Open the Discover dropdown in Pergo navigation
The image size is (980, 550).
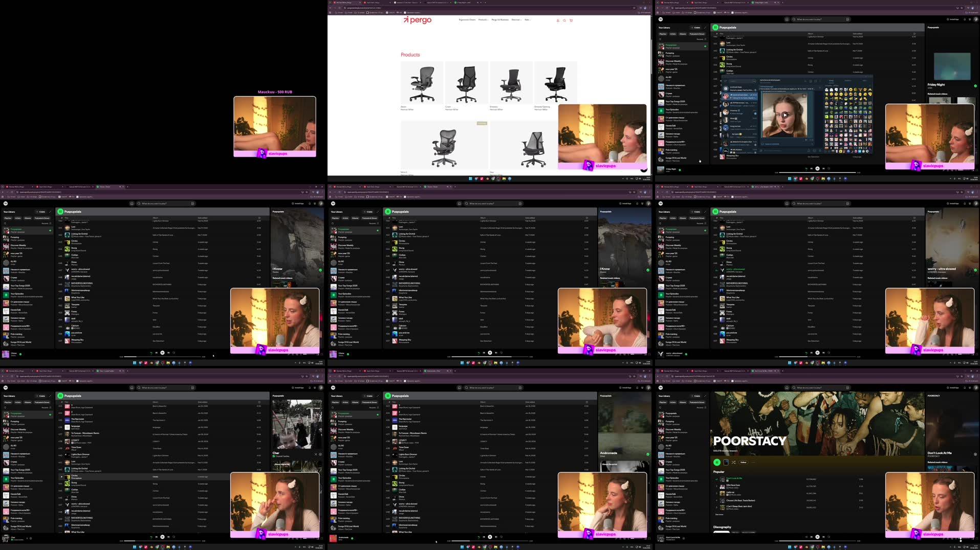(516, 20)
